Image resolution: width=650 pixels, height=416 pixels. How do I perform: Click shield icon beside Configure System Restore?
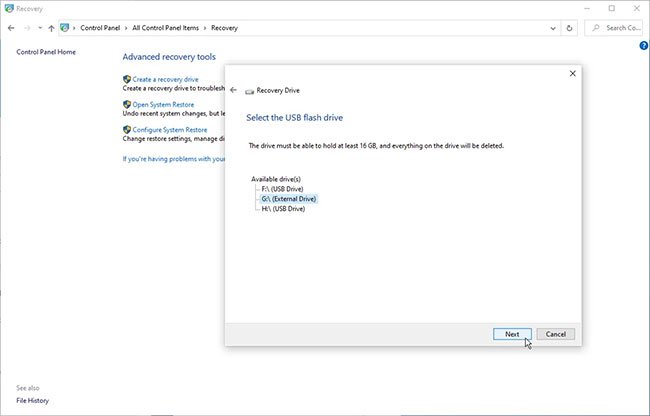[127, 130]
